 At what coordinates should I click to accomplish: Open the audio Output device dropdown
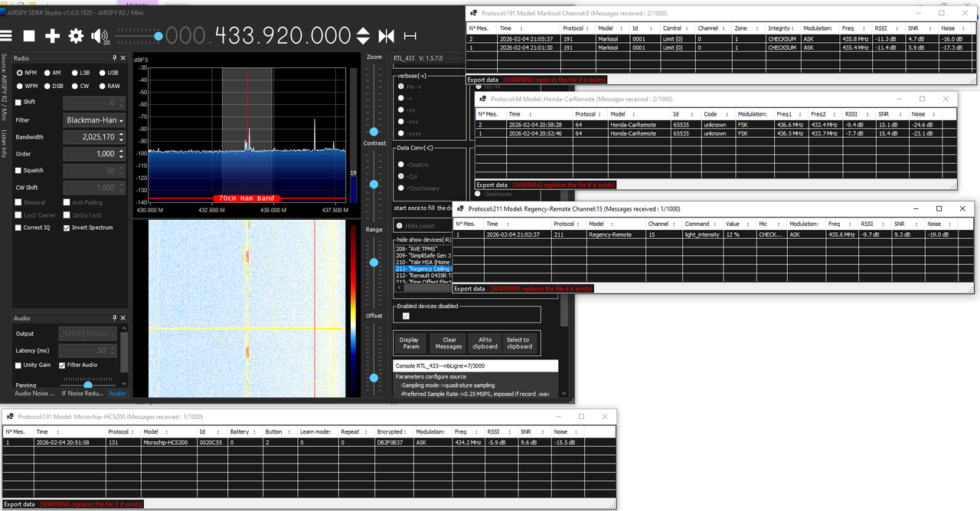(88, 333)
